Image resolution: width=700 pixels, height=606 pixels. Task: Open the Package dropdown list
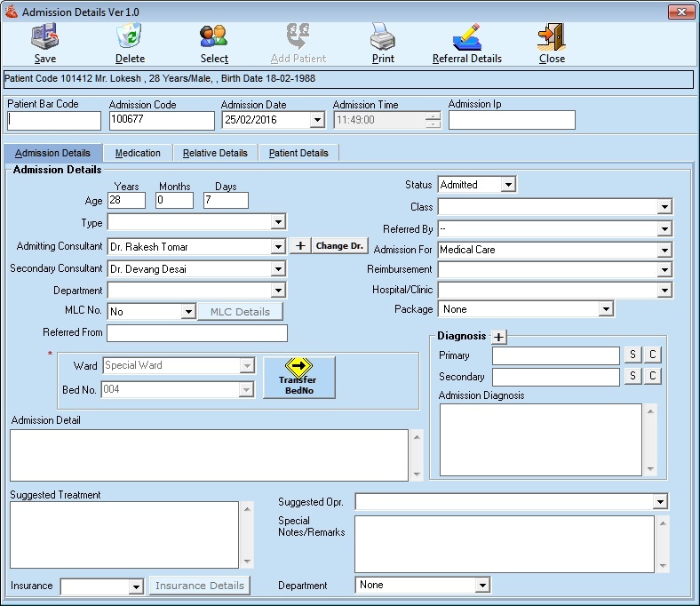click(x=605, y=309)
